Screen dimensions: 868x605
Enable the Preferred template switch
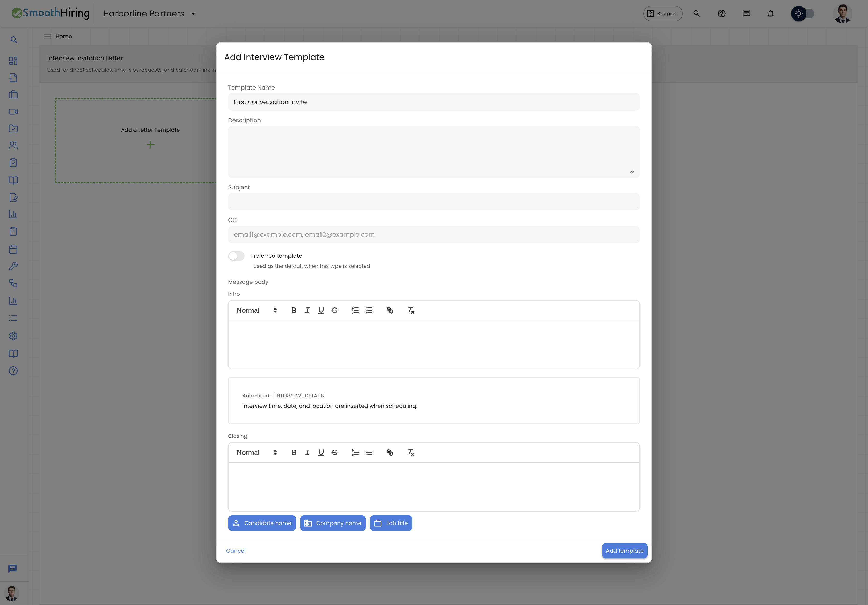[x=236, y=256]
